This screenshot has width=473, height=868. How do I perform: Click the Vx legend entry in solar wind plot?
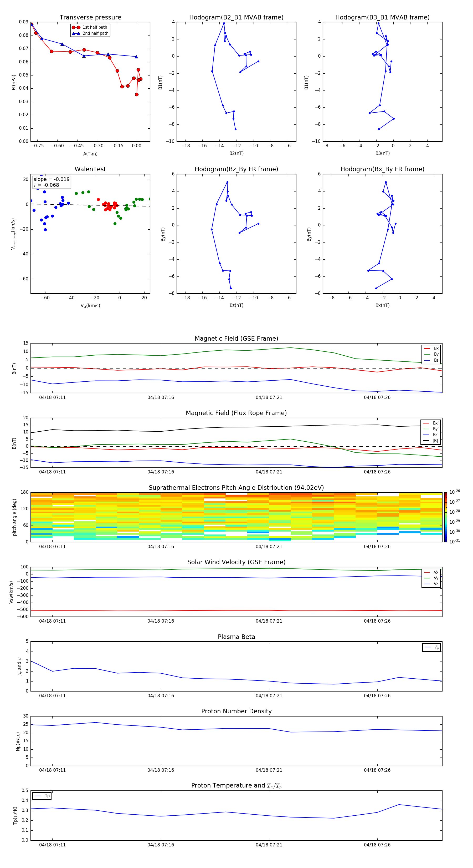pyautogui.click(x=431, y=572)
